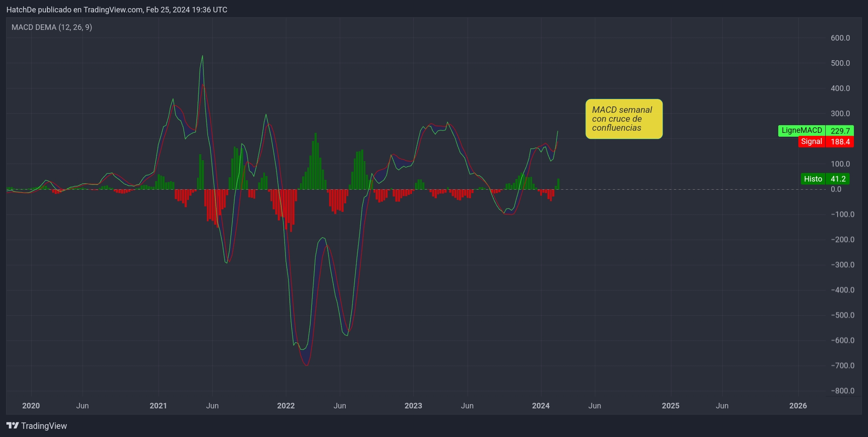Open the 2024 label on the time axis
The width and height of the screenshot is (868, 437).
click(541, 406)
